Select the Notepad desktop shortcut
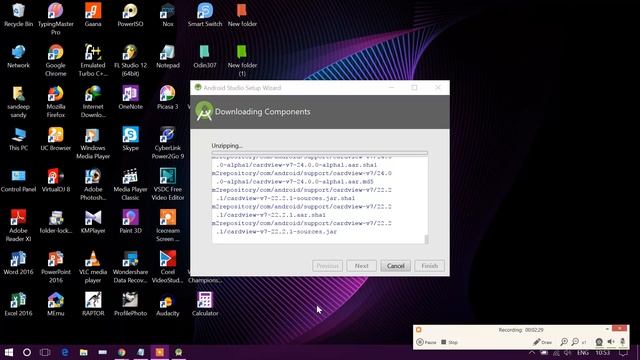 (168, 56)
